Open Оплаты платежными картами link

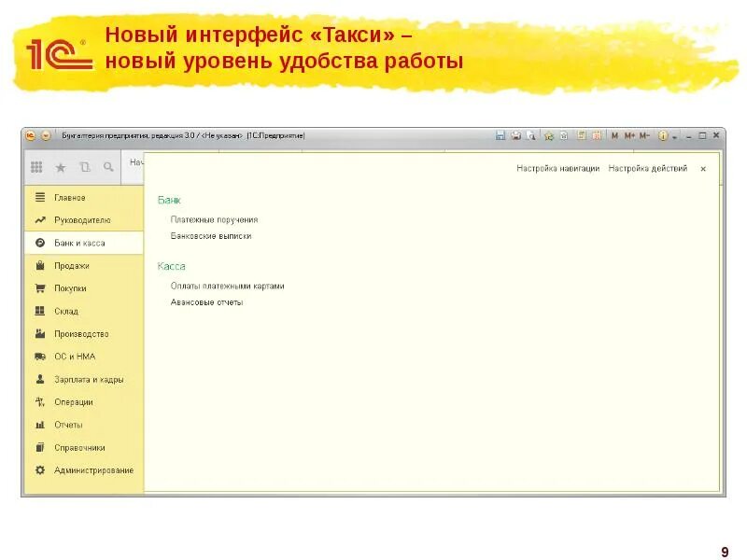(227, 286)
